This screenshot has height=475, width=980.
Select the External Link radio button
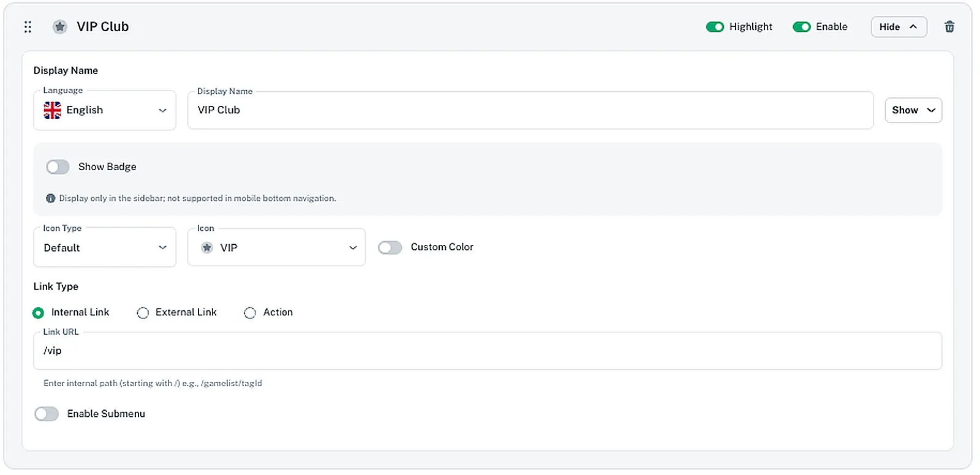point(143,313)
